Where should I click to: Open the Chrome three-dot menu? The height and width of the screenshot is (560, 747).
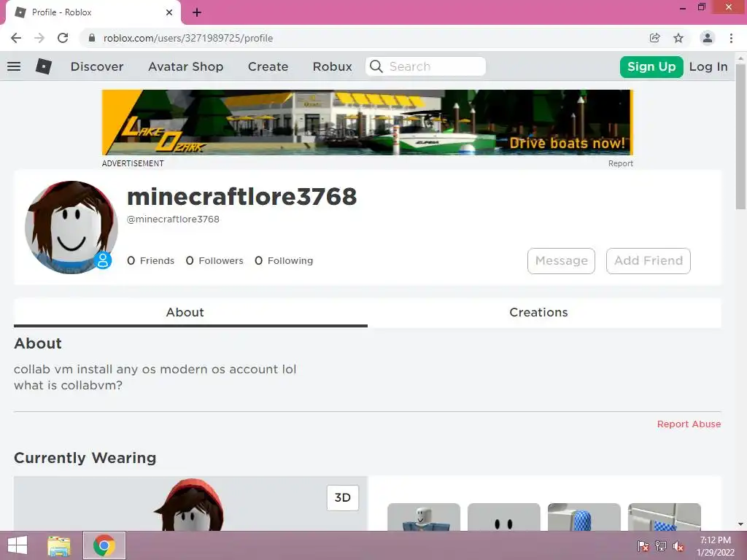731,38
